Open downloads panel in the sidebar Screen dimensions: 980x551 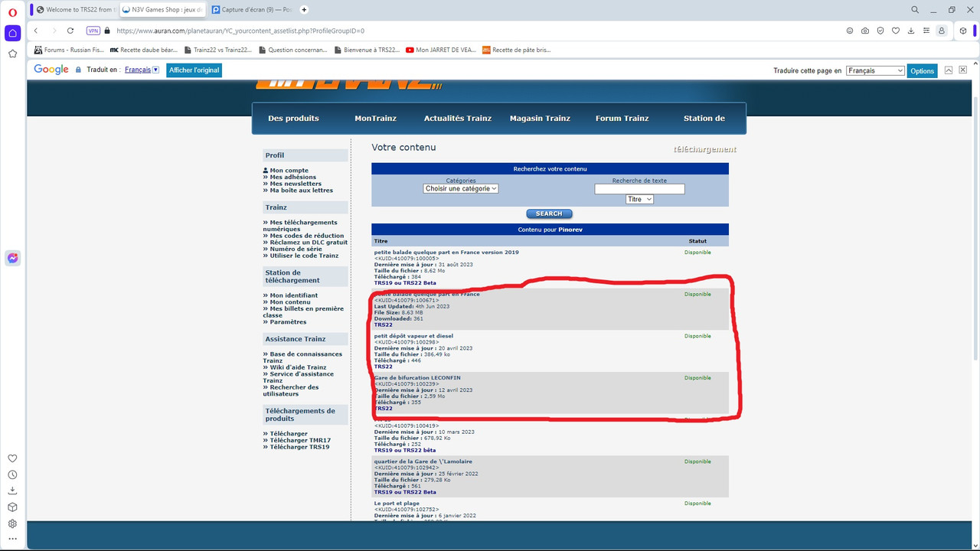click(x=12, y=491)
